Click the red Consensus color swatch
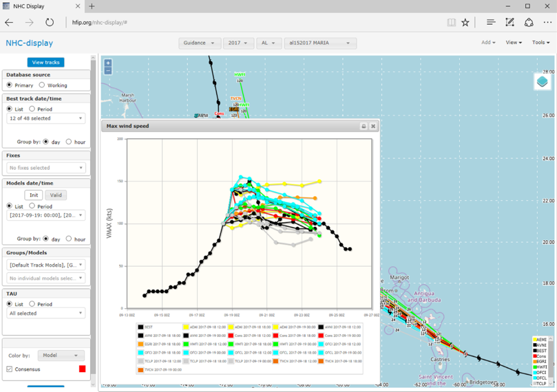 [82, 369]
